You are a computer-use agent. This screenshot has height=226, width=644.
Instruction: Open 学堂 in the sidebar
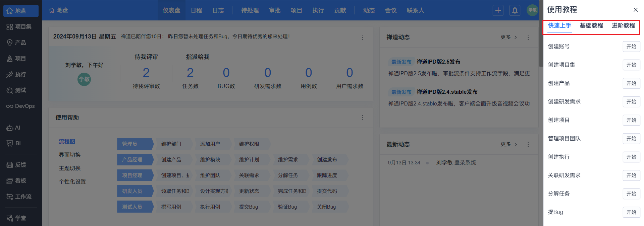[17, 218]
